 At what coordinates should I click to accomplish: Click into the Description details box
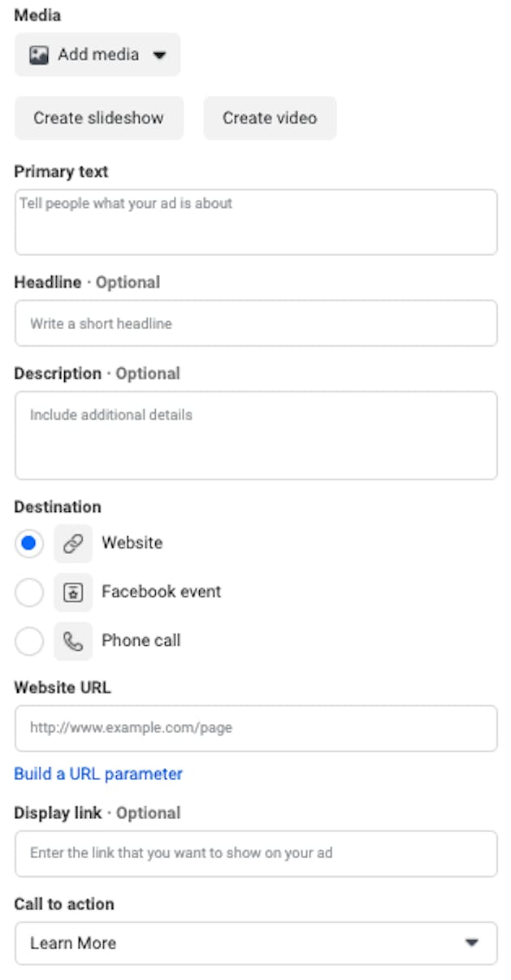pyautogui.click(x=256, y=435)
